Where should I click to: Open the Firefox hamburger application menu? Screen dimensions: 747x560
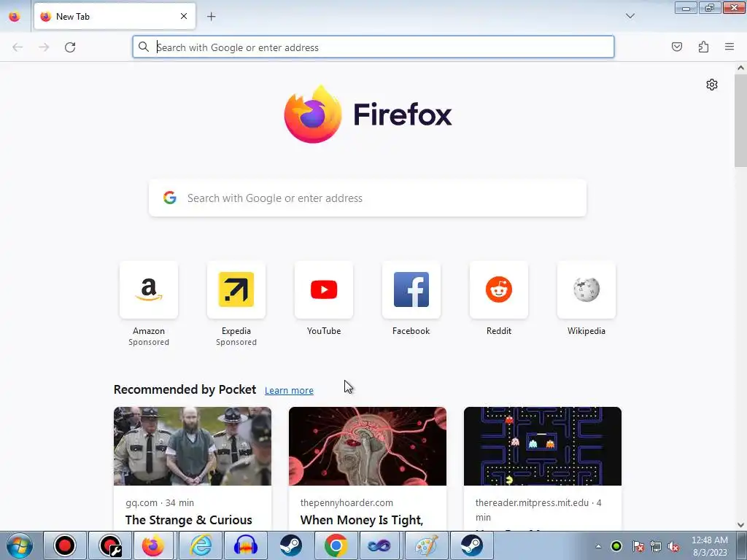point(729,47)
